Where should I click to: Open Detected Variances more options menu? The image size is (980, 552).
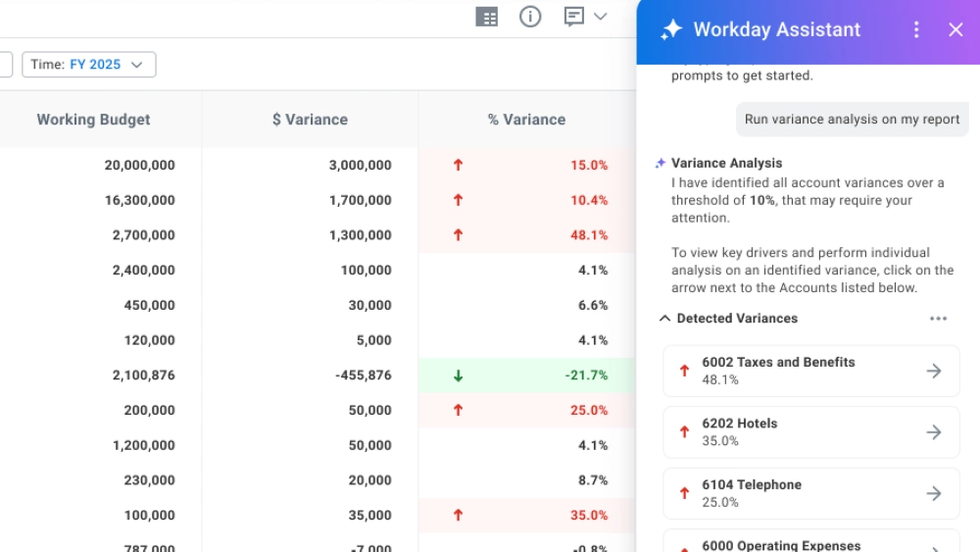pyautogui.click(x=938, y=319)
